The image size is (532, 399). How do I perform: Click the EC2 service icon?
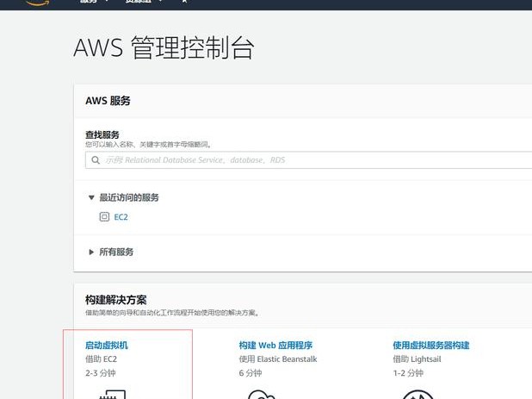[104, 216]
